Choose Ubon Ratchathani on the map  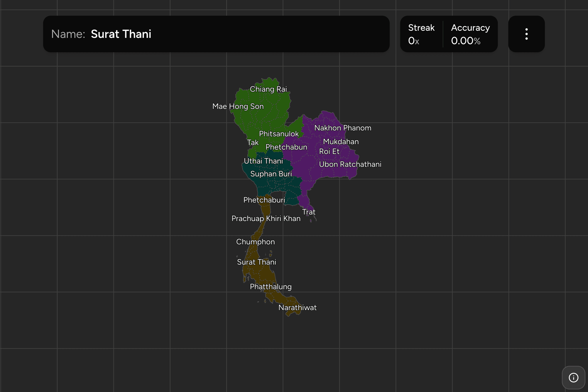pos(350,164)
